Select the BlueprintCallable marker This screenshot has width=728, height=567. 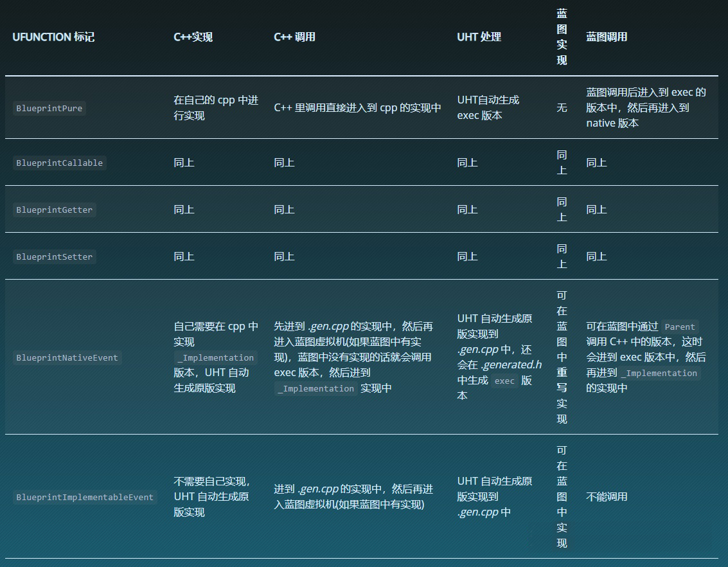59,163
